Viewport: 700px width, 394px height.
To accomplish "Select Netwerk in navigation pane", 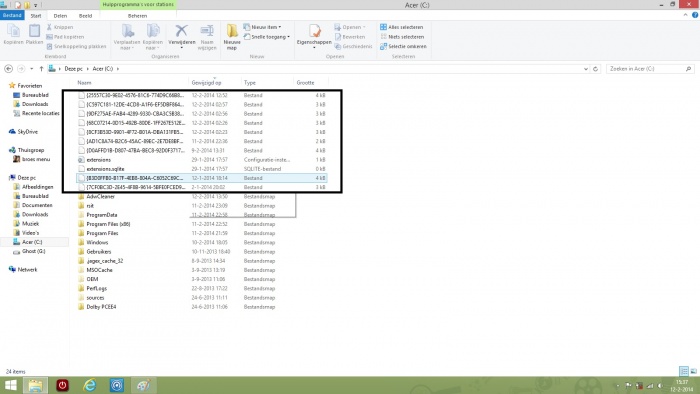I will [27, 270].
